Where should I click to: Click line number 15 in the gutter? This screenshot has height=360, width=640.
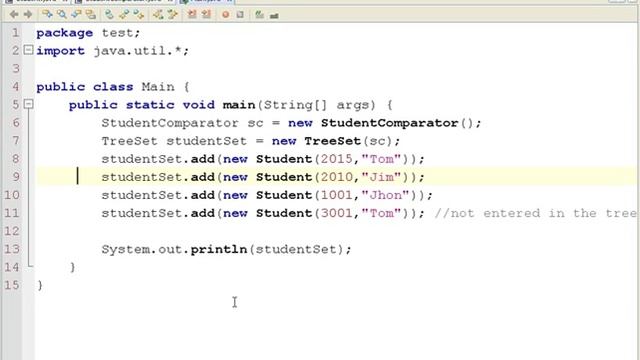(x=12, y=285)
